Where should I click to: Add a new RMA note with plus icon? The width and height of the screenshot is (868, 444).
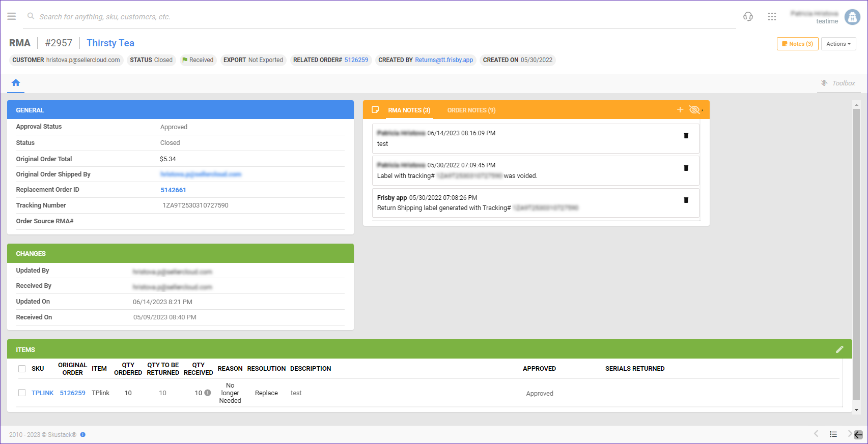[x=680, y=110]
